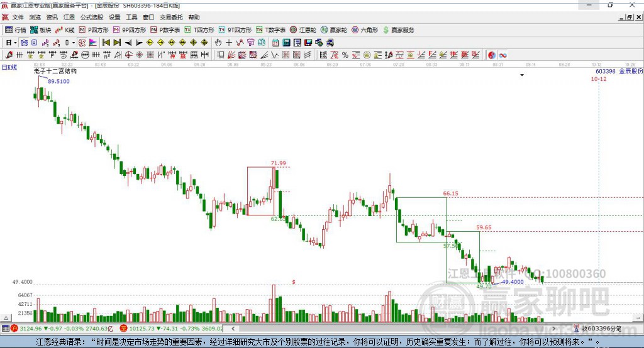Image resolution: width=644 pixels, height=348 pixels.
Task: Open the 六角形 hexagon chart
Action: coord(365,30)
